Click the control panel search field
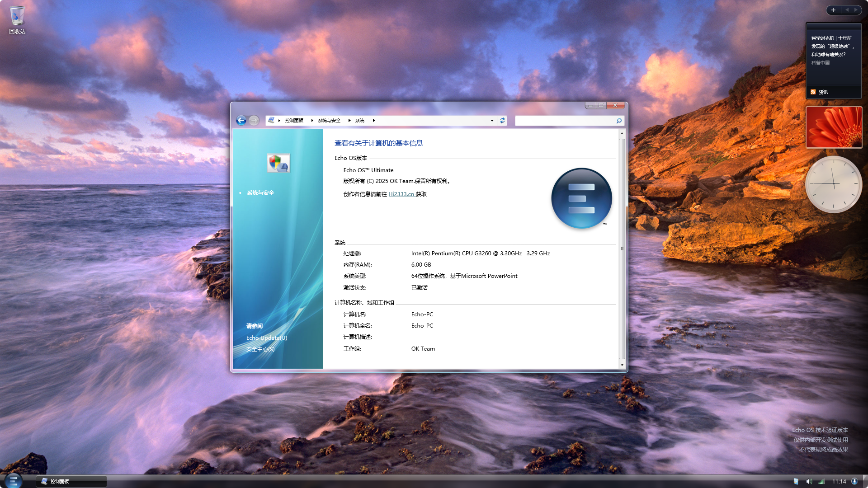Viewport: 868px width, 488px height. coord(565,121)
